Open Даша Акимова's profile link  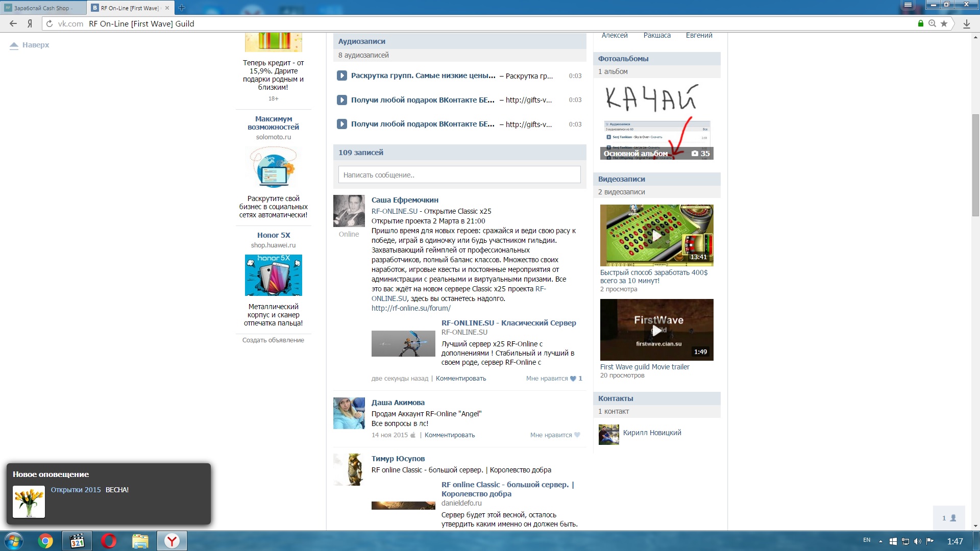[x=398, y=403]
